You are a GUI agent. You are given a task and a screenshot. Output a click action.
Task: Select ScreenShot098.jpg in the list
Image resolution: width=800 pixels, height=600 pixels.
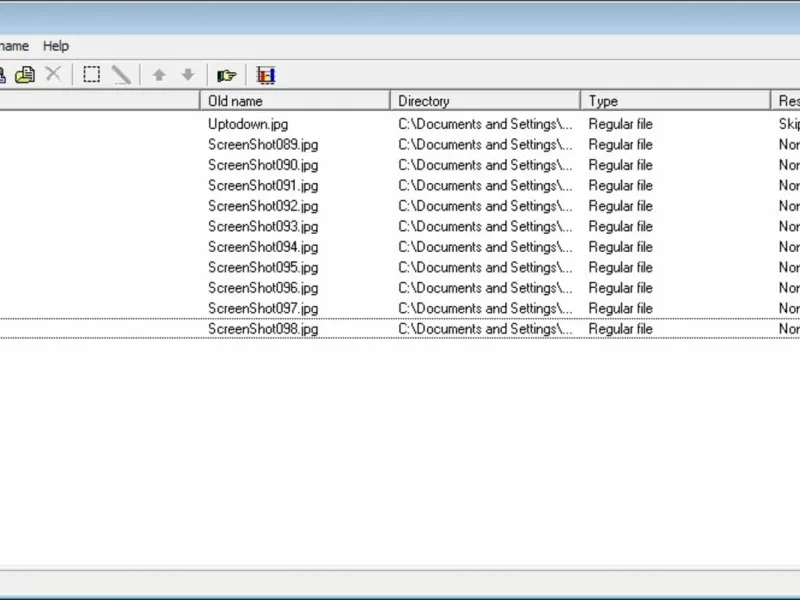click(x=263, y=329)
